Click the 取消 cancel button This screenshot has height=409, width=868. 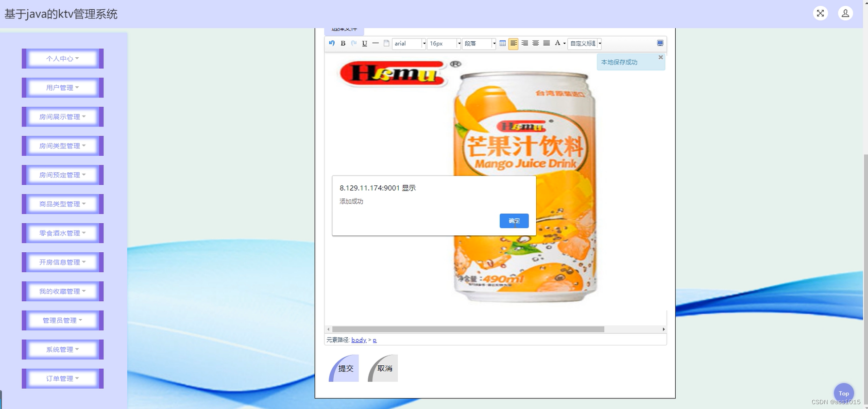point(383,368)
